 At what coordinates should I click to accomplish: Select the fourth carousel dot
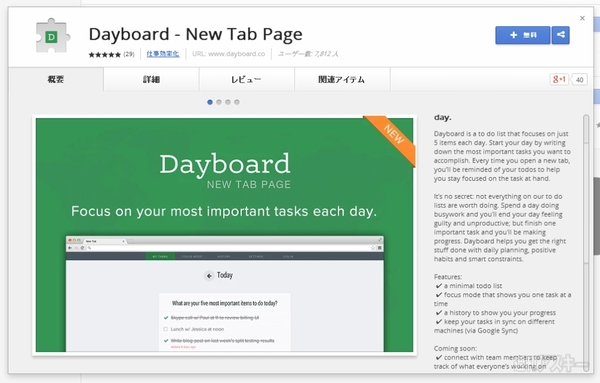click(x=237, y=102)
